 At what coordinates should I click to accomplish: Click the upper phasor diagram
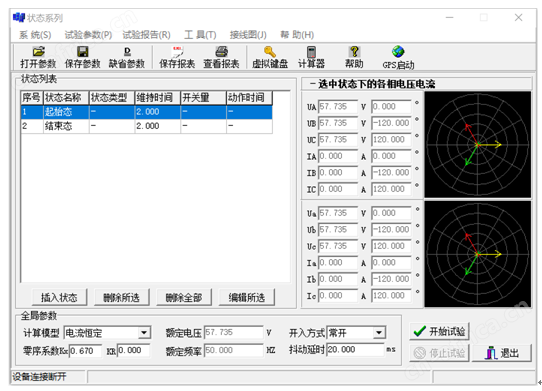click(477, 145)
